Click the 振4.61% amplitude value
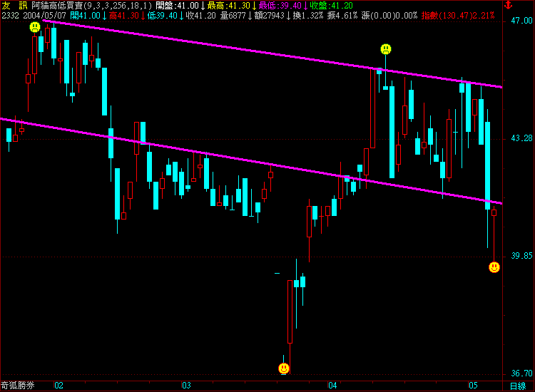Image resolution: width=535 pixels, height=392 pixels. click(x=342, y=16)
